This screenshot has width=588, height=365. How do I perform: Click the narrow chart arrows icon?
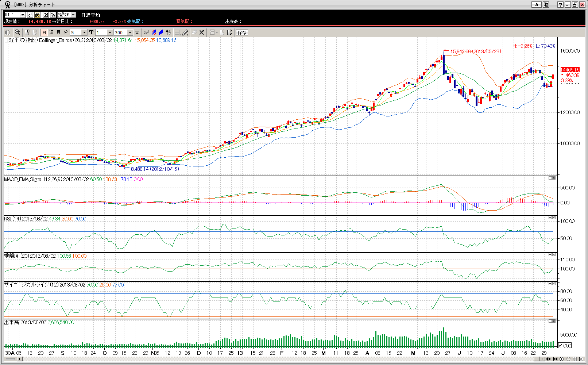(x=555, y=359)
